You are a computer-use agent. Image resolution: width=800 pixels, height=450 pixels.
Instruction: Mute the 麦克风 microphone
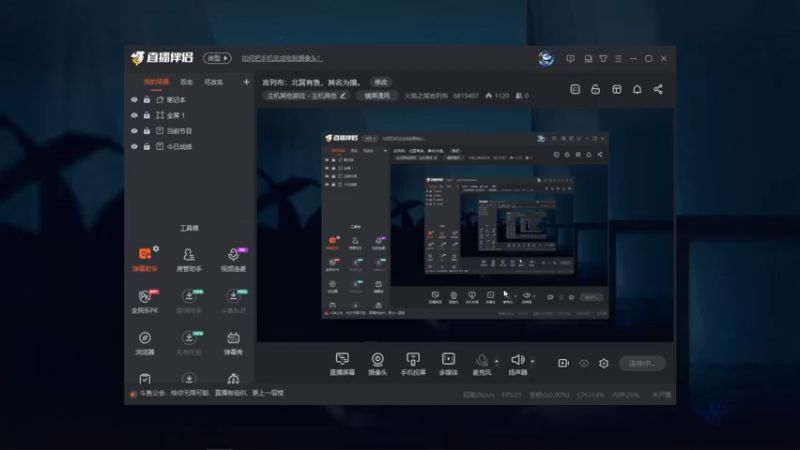[x=481, y=364]
